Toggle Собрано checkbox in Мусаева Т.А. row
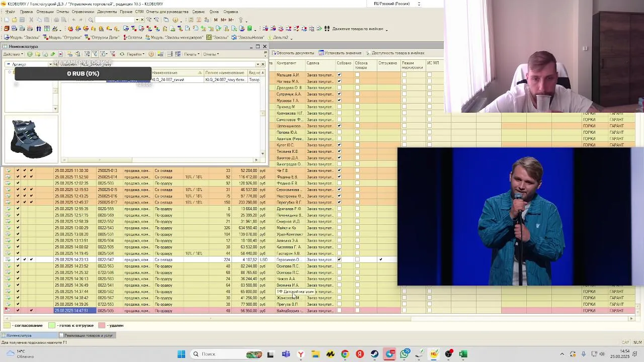The width and height of the screenshot is (644, 362). (339, 101)
